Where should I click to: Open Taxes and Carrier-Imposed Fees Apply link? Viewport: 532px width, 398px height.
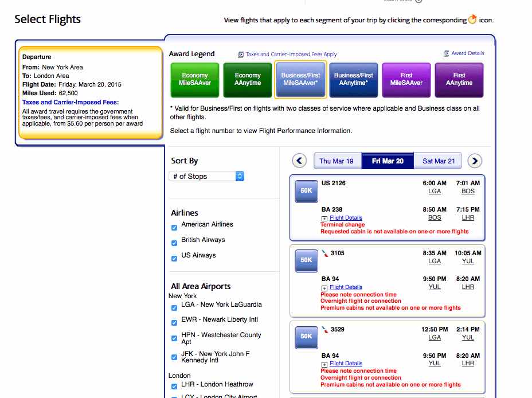point(291,54)
